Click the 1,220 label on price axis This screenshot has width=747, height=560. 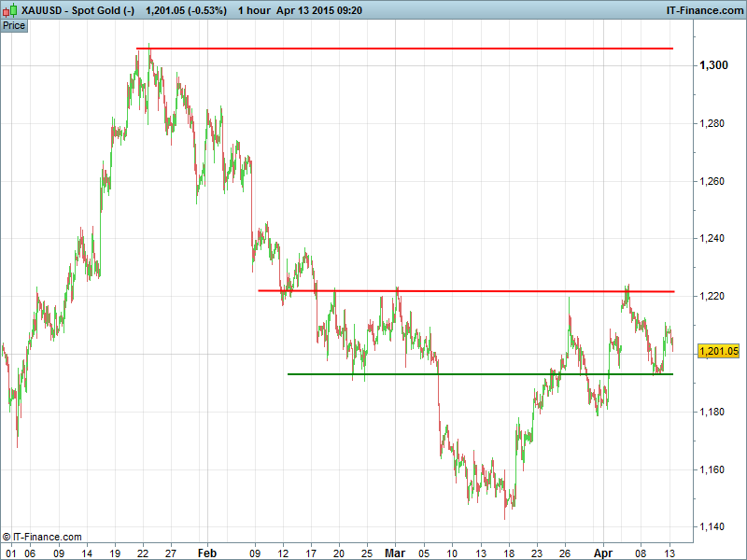pyautogui.click(x=712, y=296)
